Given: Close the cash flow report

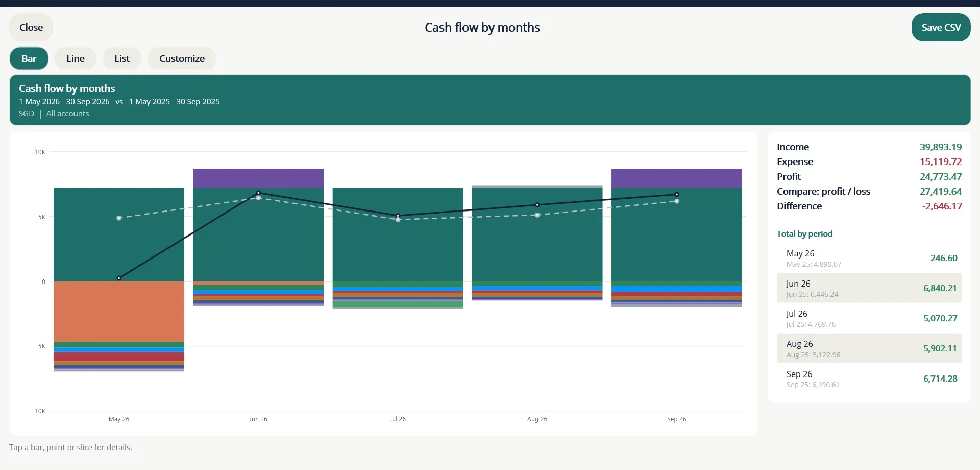Looking at the screenshot, I should (31, 28).
